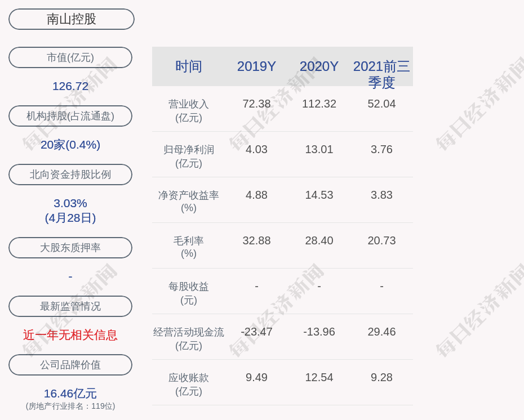Click the 南山控股 company name pill
Image resolution: width=524 pixels, height=420 pixels.
(x=72, y=19)
